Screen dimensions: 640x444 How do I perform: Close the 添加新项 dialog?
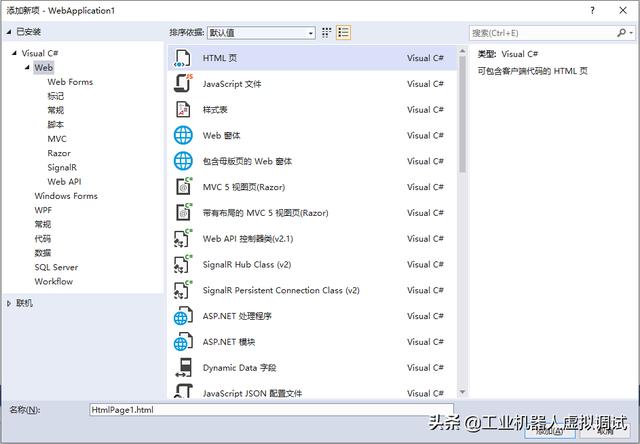(x=623, y=11)
